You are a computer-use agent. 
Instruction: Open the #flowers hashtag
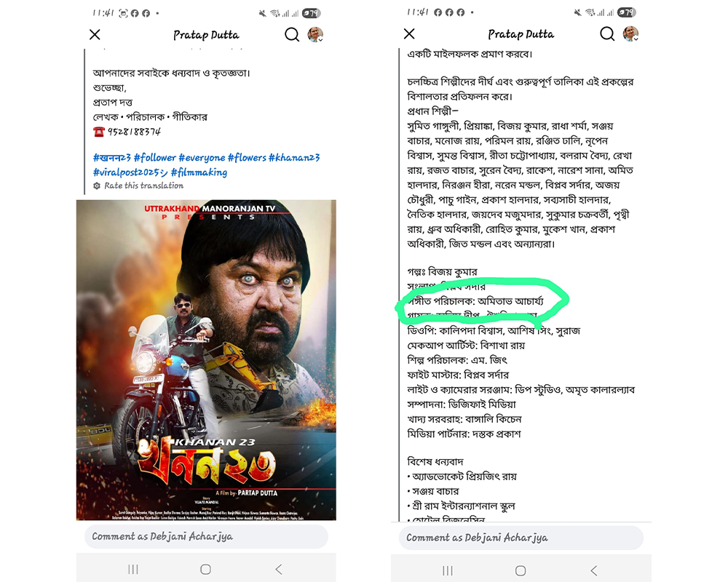(247, 158)
